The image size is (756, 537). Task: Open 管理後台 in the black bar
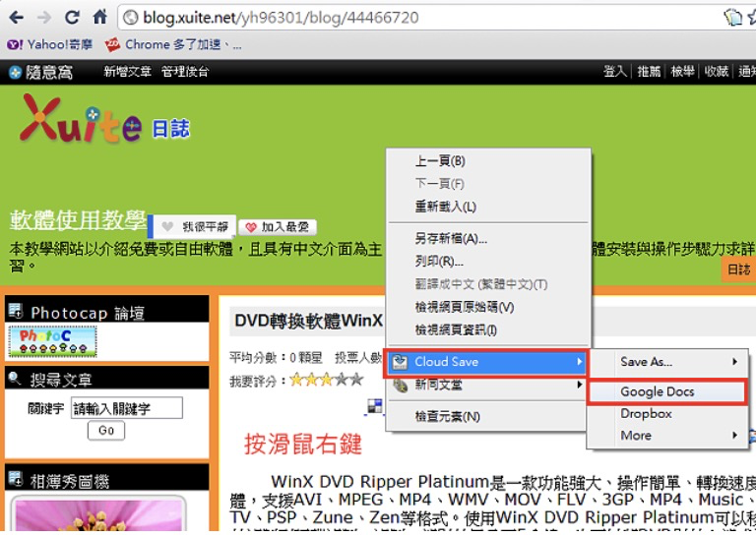(185, 72)
